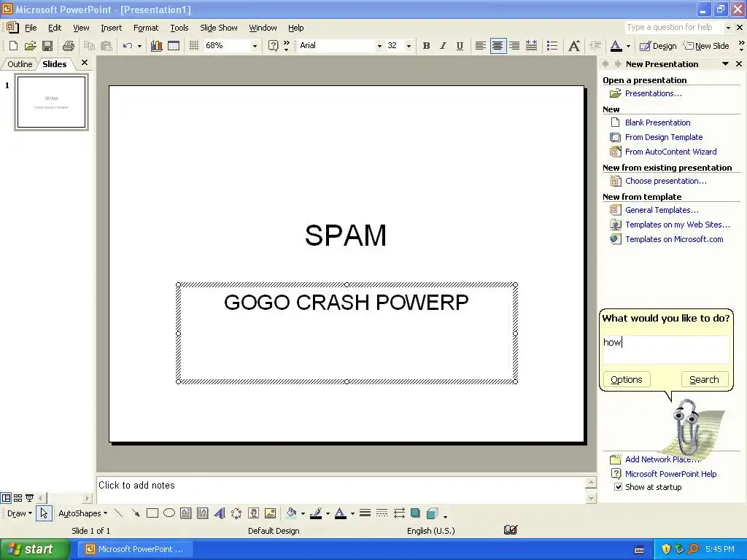747x560 pixels.
Task: Open Microsoft PowerPoint Help link
Action: [671, 474]
